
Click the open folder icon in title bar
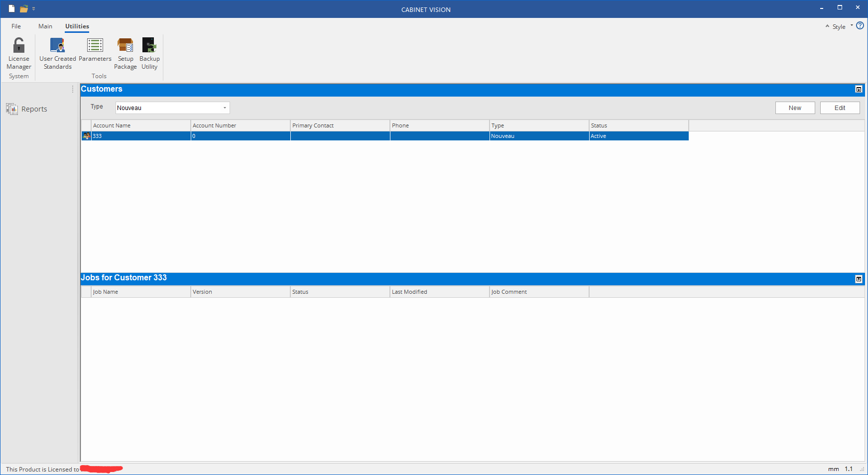(23, 8)
